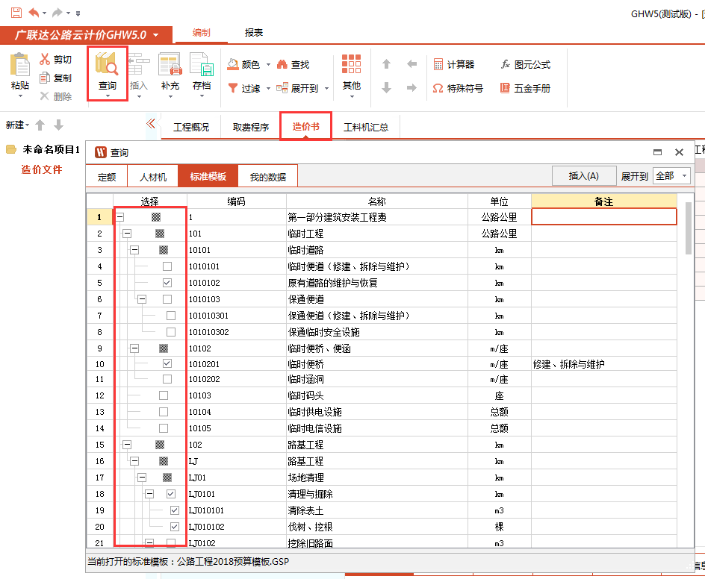This screenshot has height=588, width=714.
Task: Click the 查找 find icon
Action: (x=290, y=64)
